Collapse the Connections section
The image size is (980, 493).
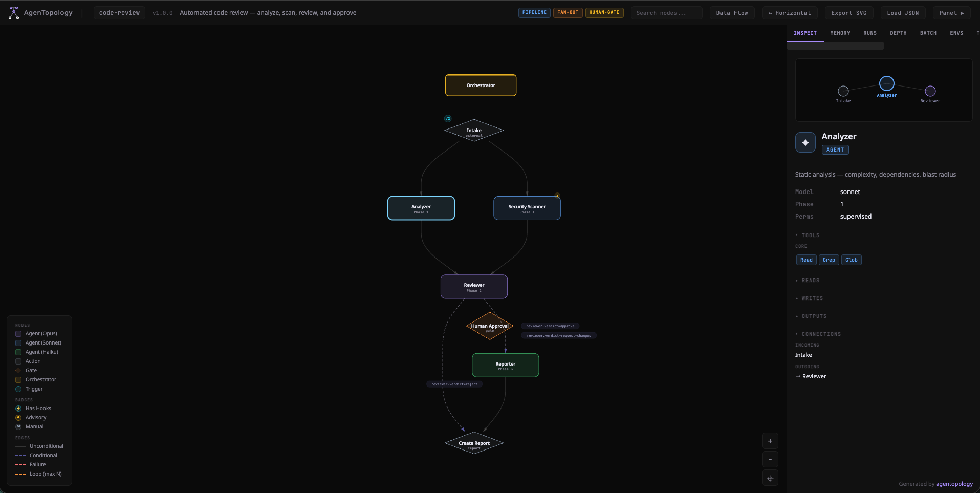click(818, 334)
